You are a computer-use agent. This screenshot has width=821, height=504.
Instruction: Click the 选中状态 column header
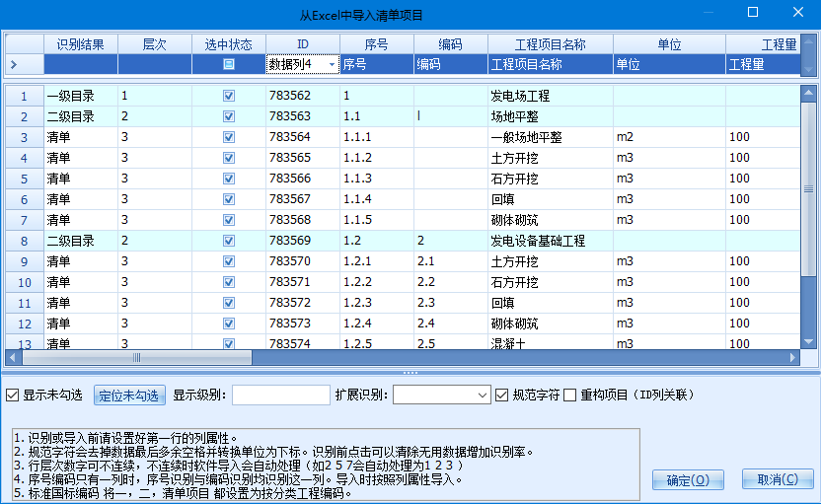[x=229, y=44]
